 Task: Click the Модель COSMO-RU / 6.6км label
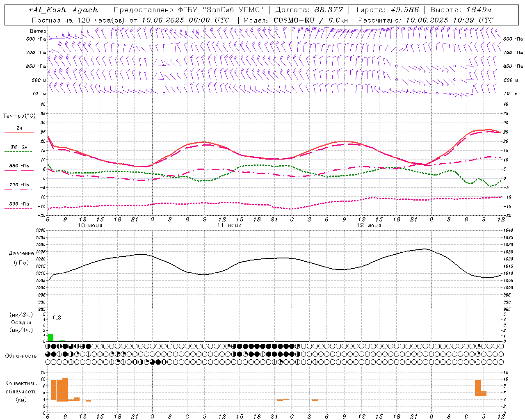click(x=296, y=20)
